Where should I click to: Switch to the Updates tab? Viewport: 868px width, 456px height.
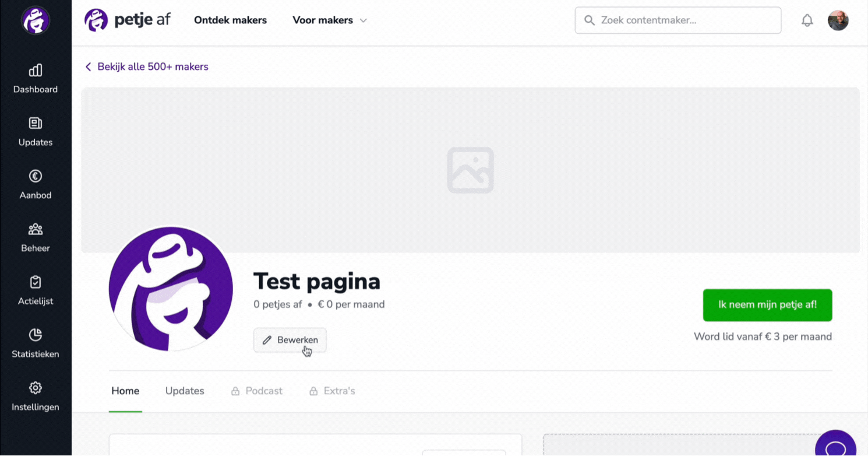tap(185, 391)
